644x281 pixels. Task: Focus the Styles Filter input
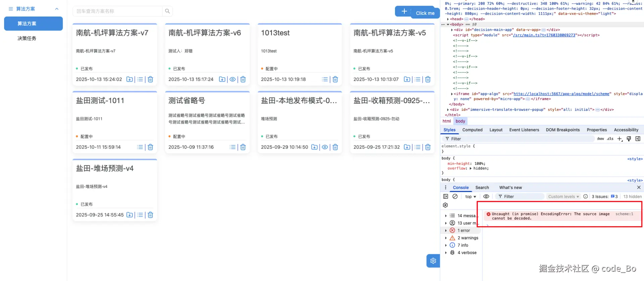[518, 139]
